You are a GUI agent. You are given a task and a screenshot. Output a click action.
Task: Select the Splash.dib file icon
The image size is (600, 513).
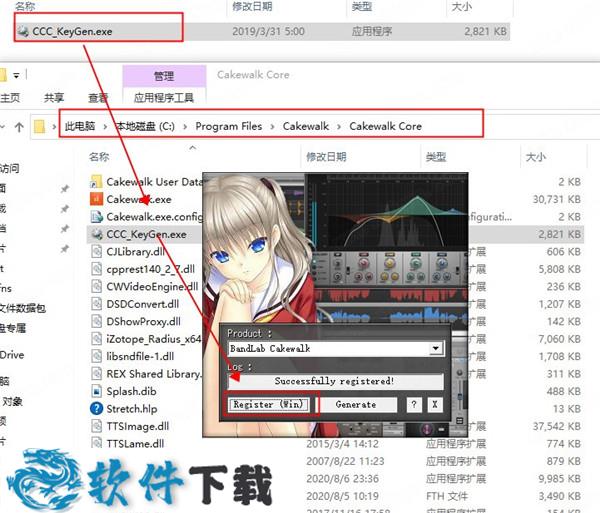[x=96, y=391]
